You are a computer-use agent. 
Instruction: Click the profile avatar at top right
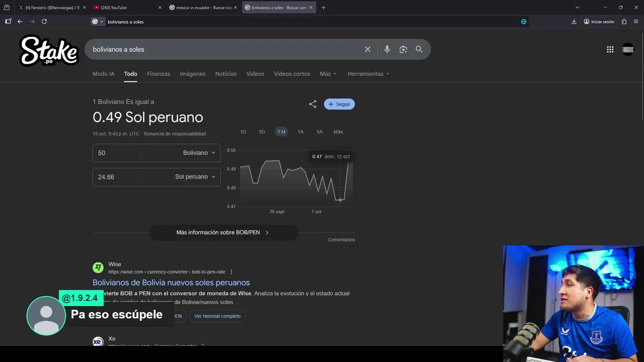click(x=628, y=49)
